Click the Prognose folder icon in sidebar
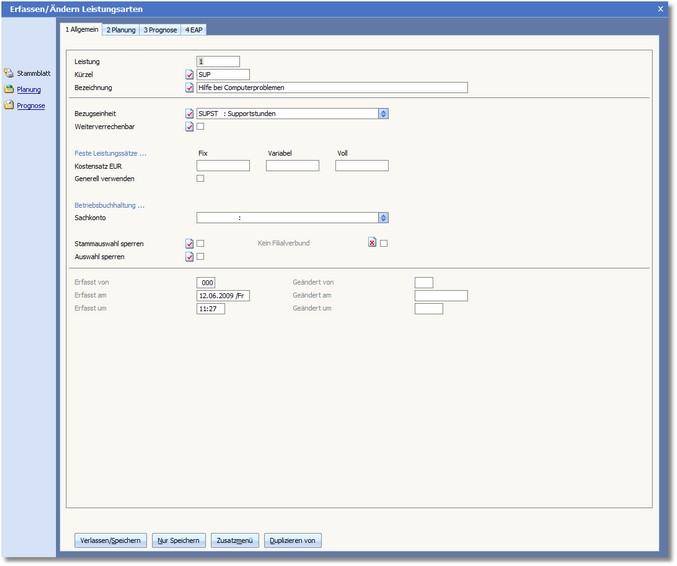Screen dimensions: 677x566 [x=9, y=105]
